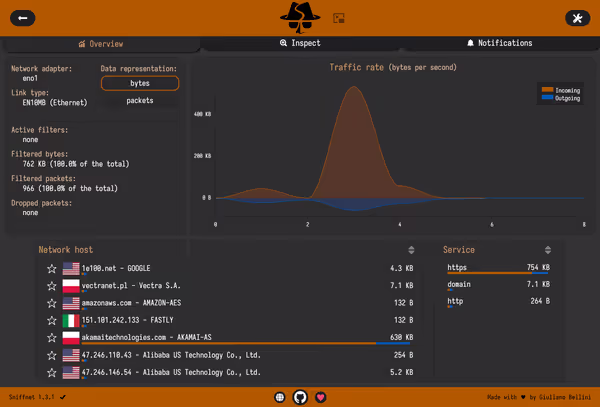Viewport: 600px width, 407px height.
Task: Open settings with the wrench icon
Action: pos(578,18)
